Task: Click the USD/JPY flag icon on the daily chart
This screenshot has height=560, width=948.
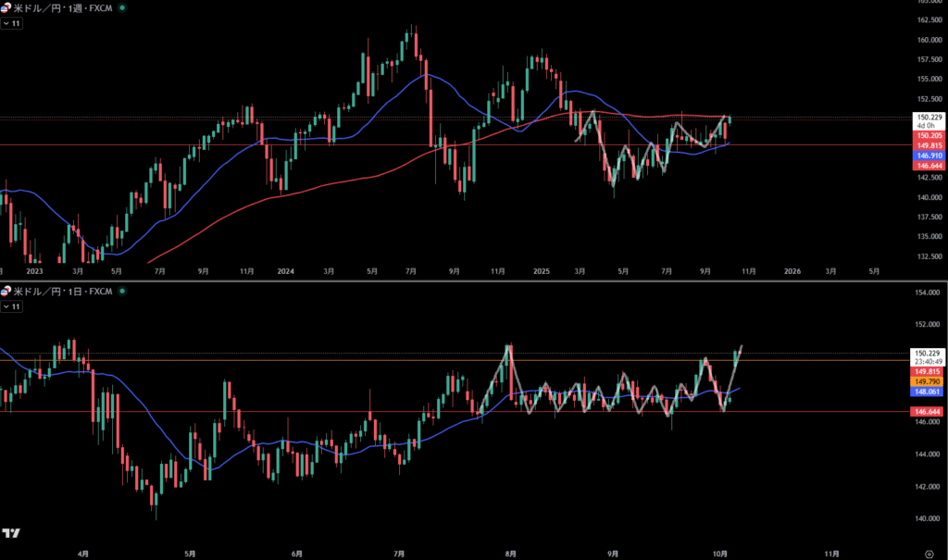Action: tap(6, 292)
